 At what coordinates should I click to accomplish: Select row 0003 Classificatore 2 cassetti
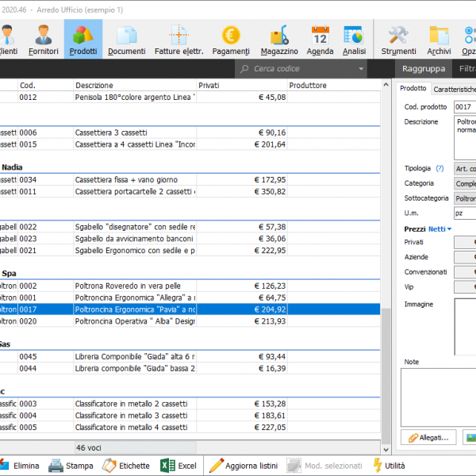tap(190, 404)
